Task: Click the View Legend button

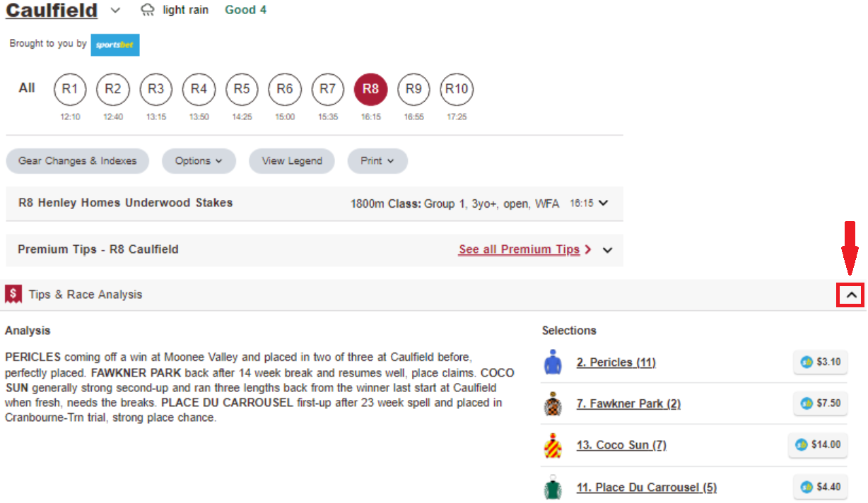Action: (x=292, y=160)
